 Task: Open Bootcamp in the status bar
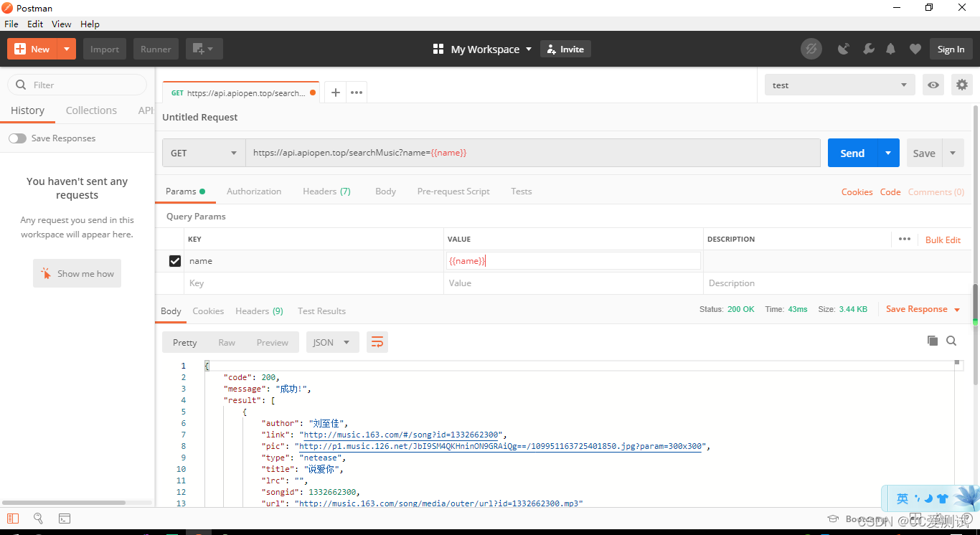[x=858, y=519]
